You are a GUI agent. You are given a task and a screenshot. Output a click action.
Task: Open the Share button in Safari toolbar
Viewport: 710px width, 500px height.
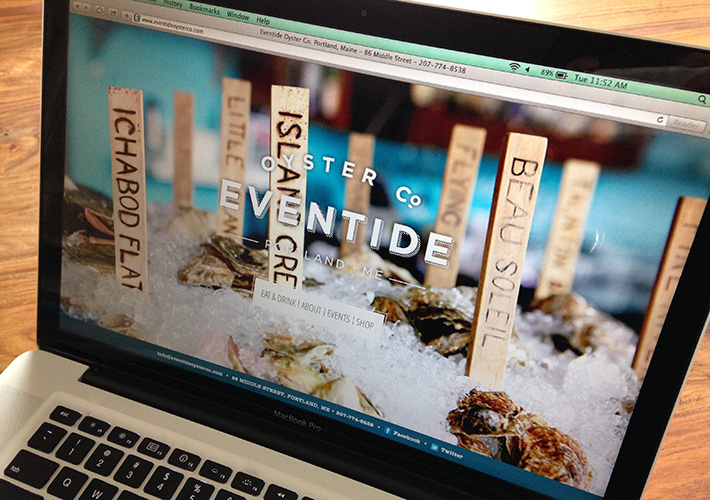tap(113, 13)
